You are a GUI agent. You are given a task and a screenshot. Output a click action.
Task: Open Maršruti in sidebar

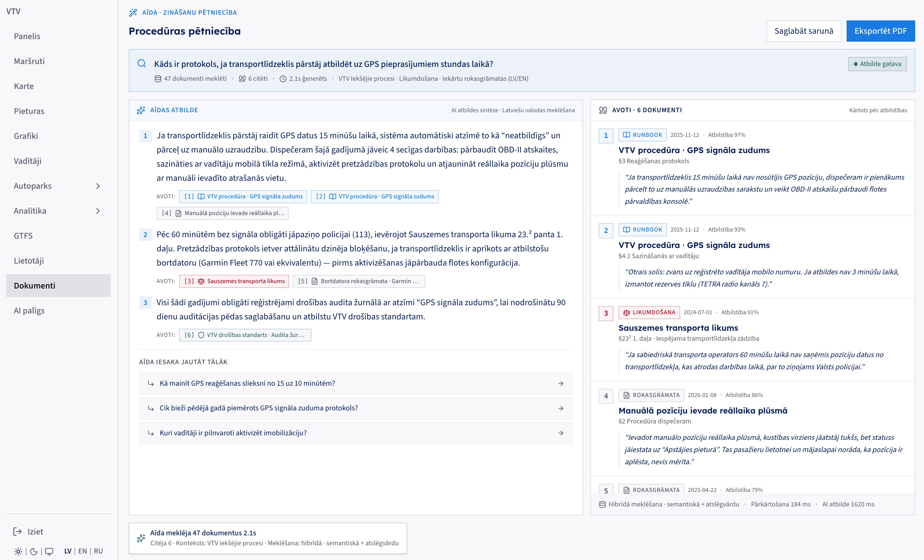click(x=58, y=61)
